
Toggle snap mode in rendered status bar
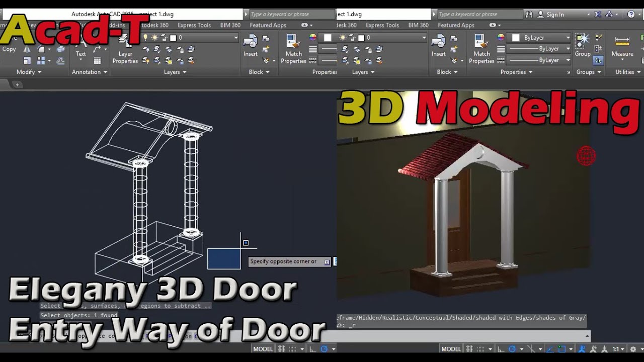coord(480,349)
